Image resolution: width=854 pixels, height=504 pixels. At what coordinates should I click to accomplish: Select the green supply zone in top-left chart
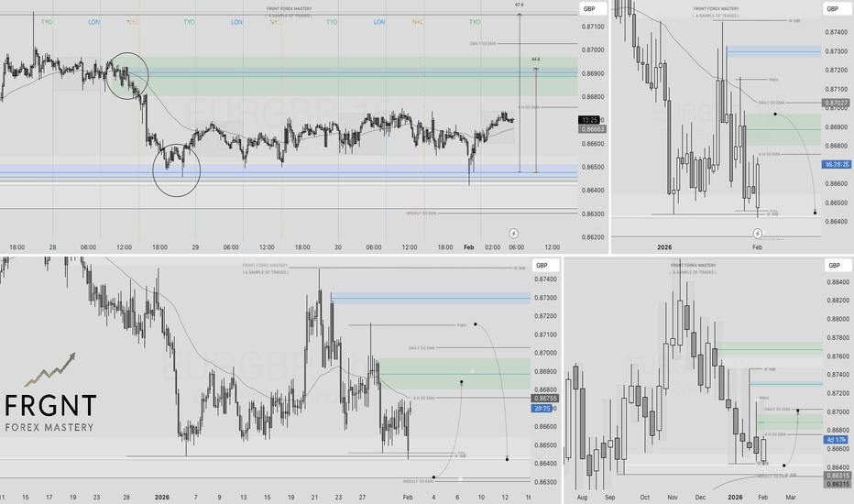[x=357, y=77]
